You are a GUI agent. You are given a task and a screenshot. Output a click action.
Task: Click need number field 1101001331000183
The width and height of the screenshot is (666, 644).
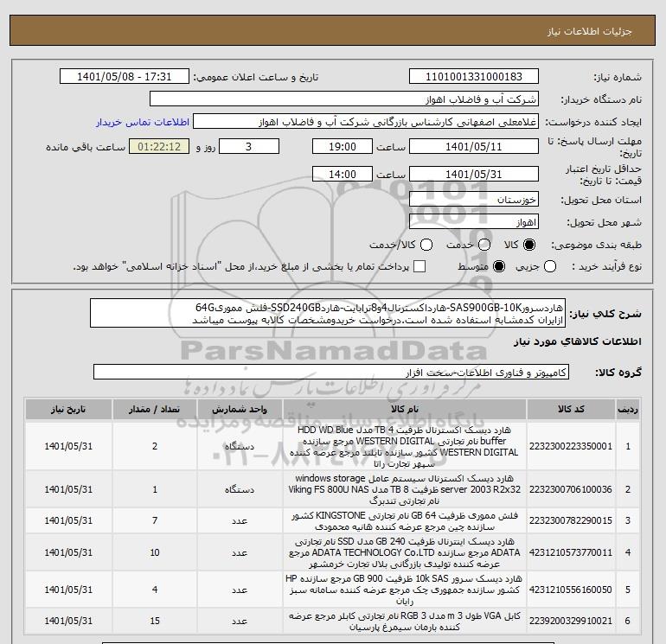click(474, 76)
